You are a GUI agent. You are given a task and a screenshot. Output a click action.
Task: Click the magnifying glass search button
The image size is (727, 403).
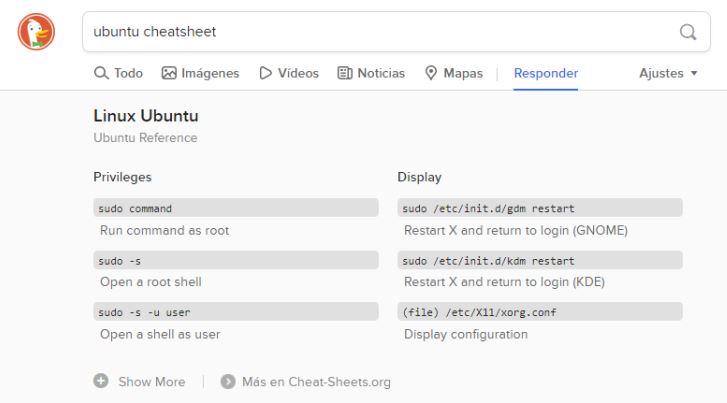pos(688,32)
